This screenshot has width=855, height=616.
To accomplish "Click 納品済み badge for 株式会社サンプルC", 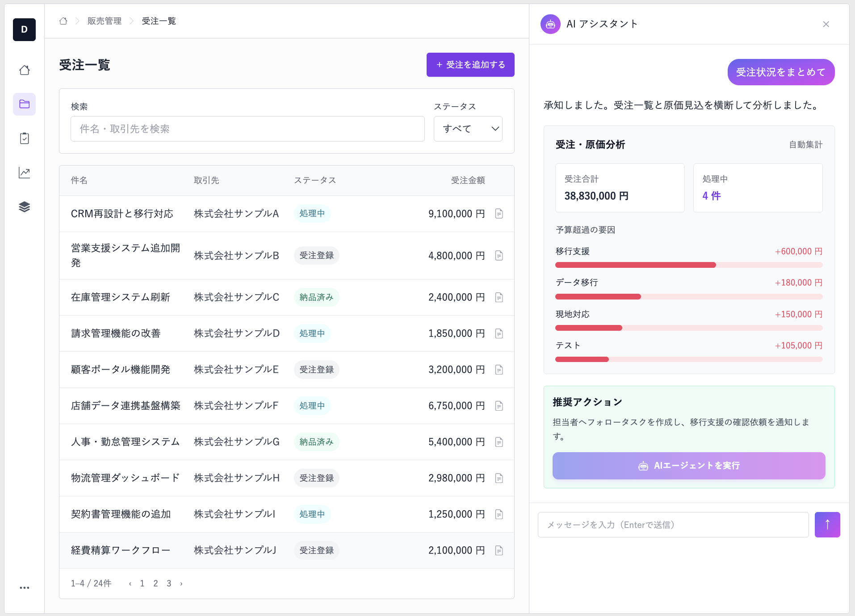I will click(317, 297).
